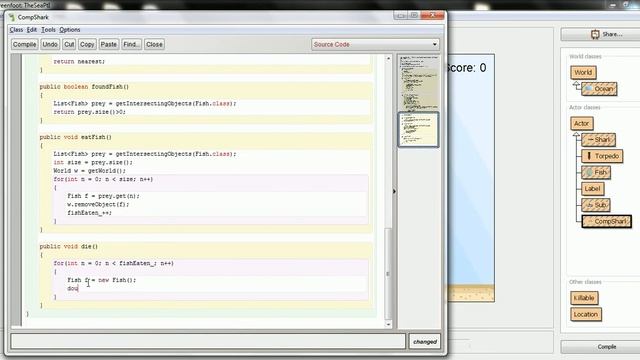Open the Class menu
Screen dimensions: 640x360
16,30
